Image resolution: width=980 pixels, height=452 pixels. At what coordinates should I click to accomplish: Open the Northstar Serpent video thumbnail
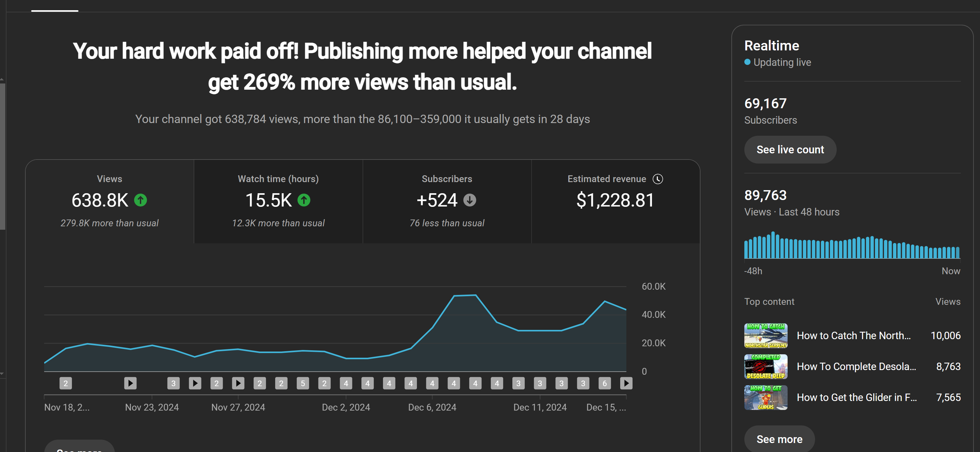[x=765, y=335]
